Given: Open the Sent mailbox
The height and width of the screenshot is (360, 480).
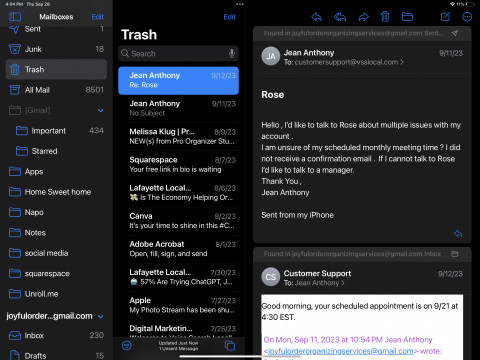Looking at the screenshot, I should [56, 29].
